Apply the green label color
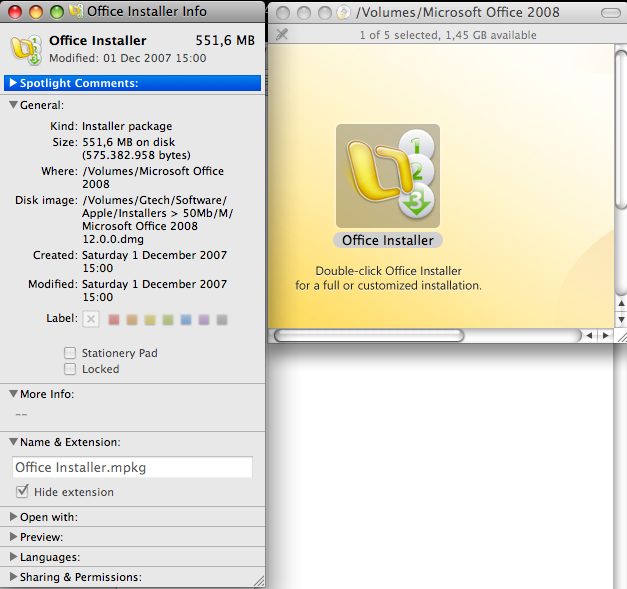 168,319
